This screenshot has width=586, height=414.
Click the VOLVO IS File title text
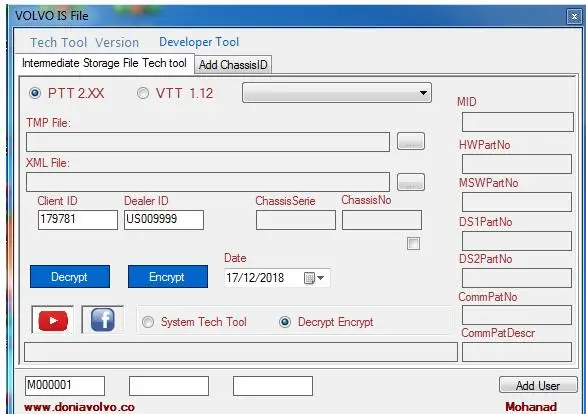point(52,16)
